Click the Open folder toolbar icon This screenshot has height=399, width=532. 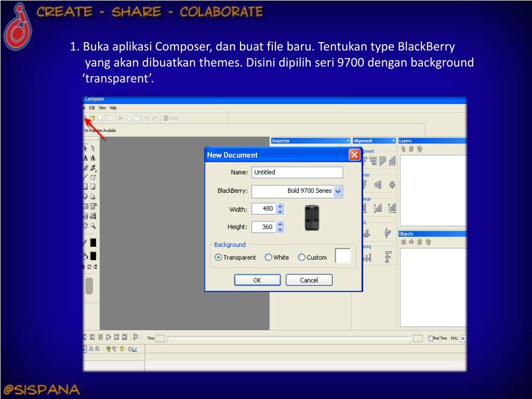tap(92, 118)
